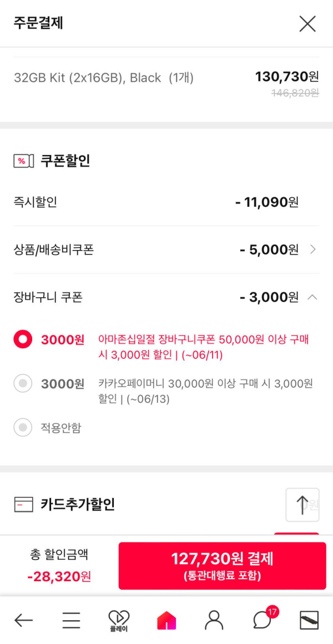Open the 플레이 heart icon
Viewport: 333px width, 644px height.
point(119,620)
